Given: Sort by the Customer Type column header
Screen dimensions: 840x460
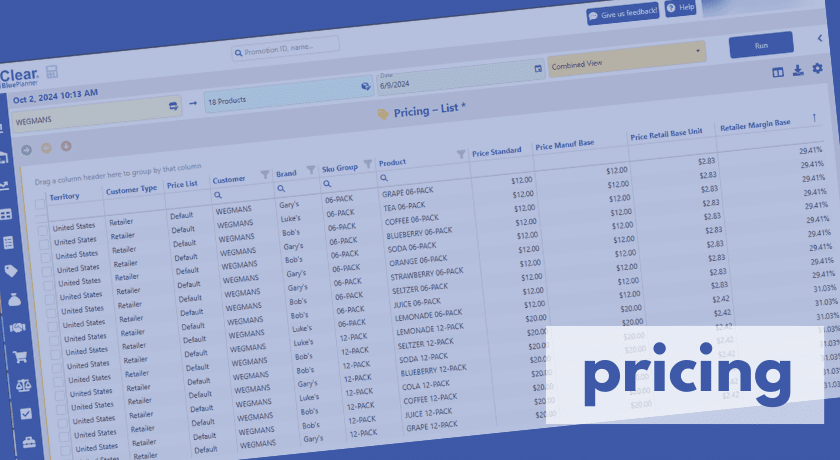Looking at the screenshot, I should [x=131, y=190].
